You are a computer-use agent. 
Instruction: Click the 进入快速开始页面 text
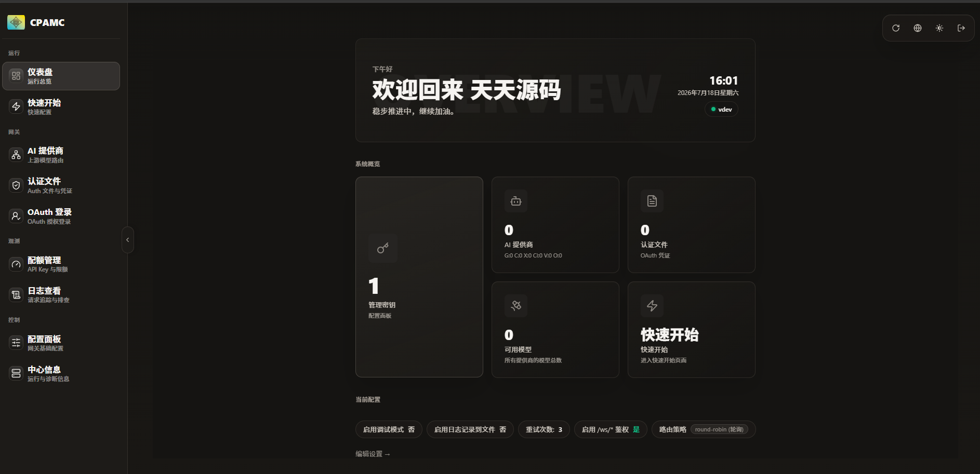pyautogui.click(x=664, y=360)
